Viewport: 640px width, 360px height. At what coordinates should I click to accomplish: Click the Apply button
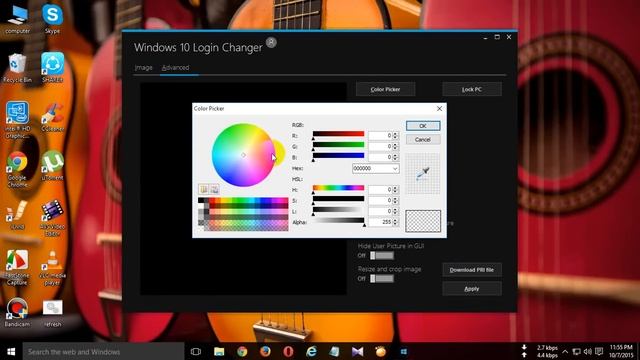tap(472, 289)
